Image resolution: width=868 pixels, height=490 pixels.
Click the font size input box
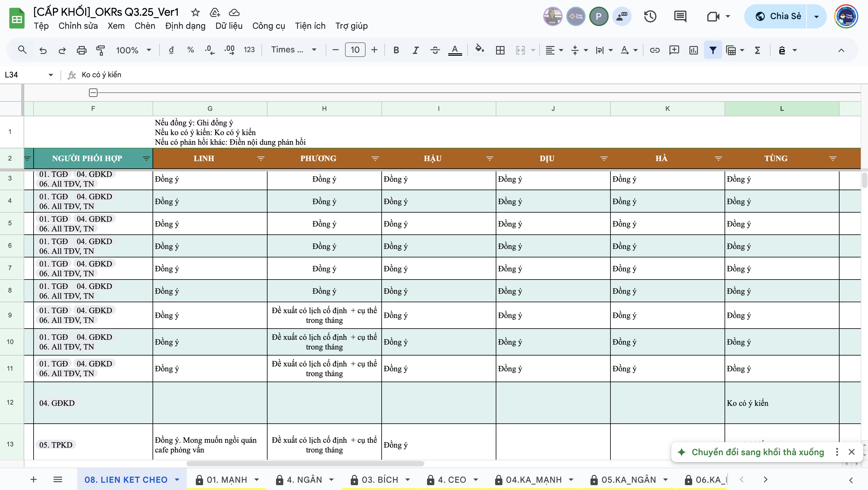coord(355,50)
